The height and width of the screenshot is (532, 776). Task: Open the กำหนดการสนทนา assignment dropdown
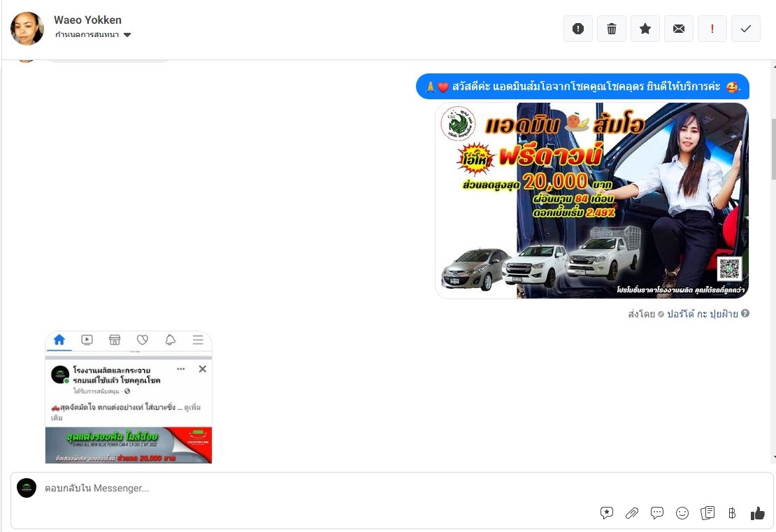(x=93, y=35)
